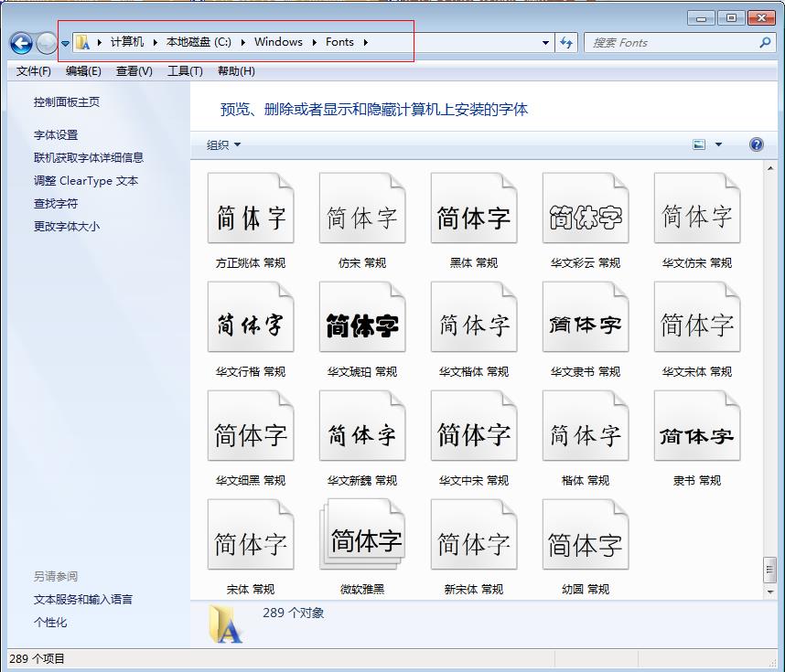Select Fonts in the address breadcrumb

(x=339, y=42)
